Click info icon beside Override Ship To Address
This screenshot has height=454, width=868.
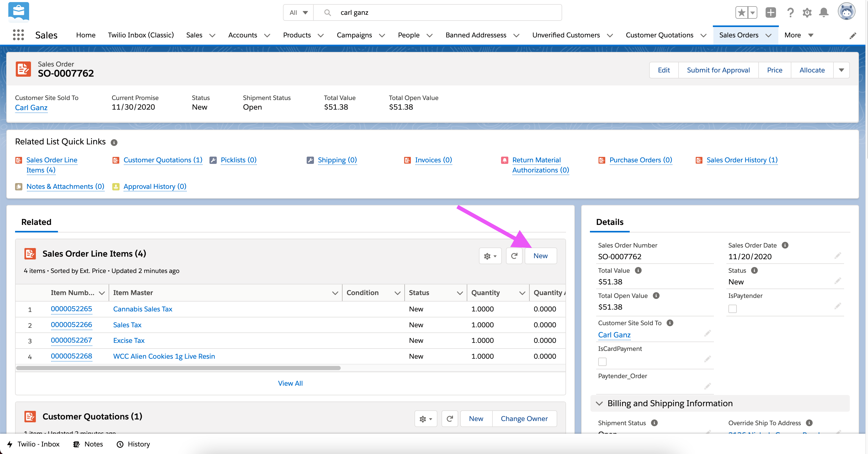click(809, 423)
